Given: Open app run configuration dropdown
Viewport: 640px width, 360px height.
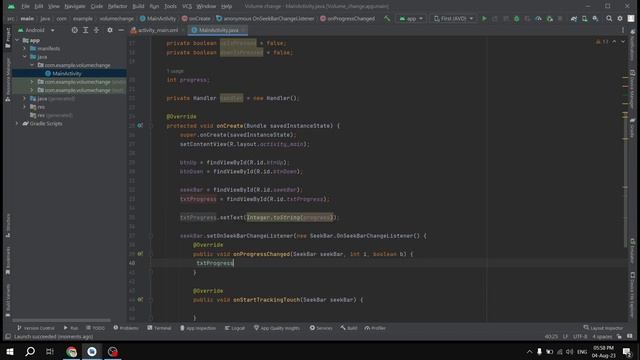Looking at the screenshot, I should (x=411, y=18).
